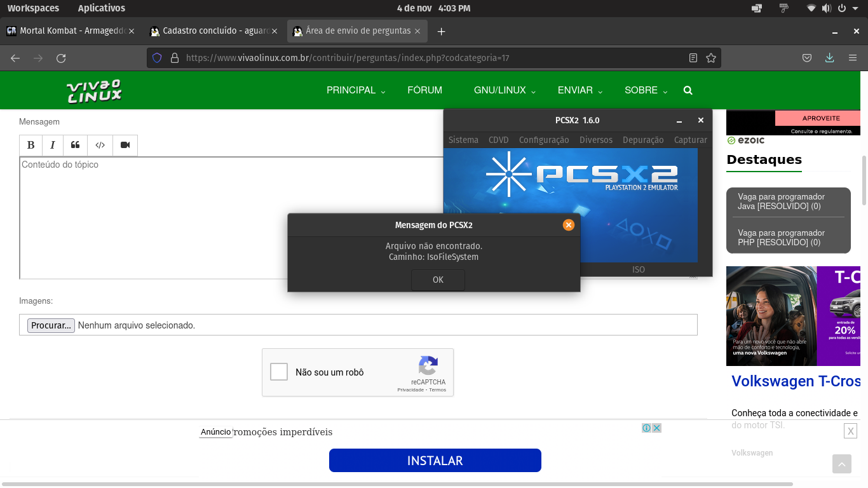Click OK in the PCSX2 message
This screenshot has width=868, height=488.
[438, 280]
